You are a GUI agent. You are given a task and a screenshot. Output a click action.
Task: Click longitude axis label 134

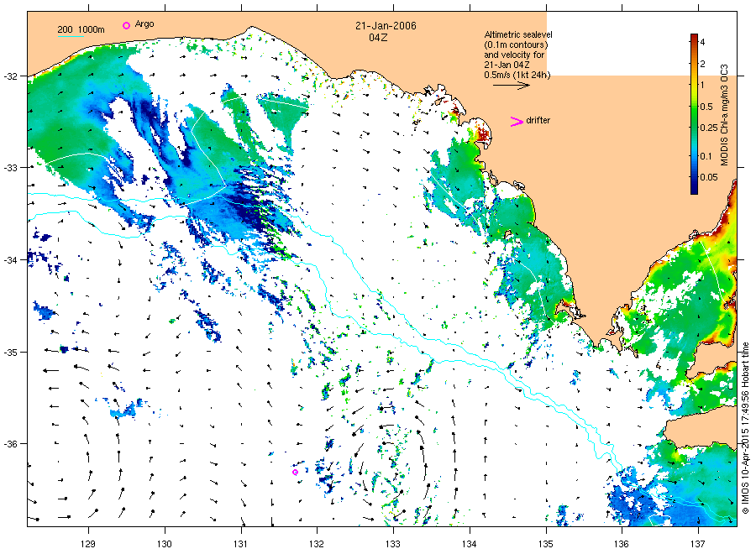[469, 544]
